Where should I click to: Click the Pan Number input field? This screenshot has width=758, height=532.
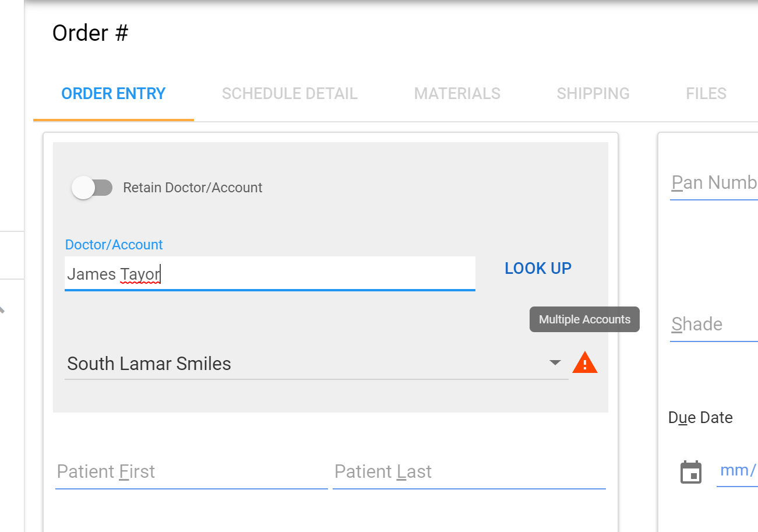click(x=714, y=183)
